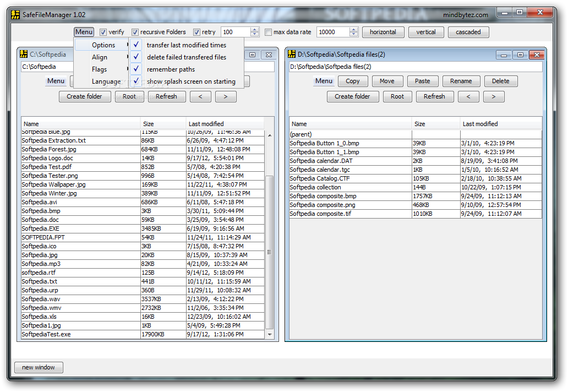
Task: Select the (parent) row in D:\ window
Action: (416, 134)
